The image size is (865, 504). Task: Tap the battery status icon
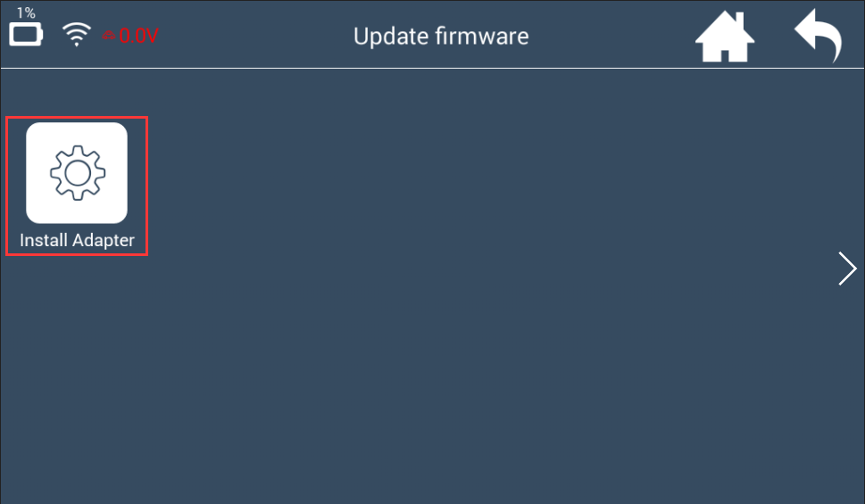[26, 35]
